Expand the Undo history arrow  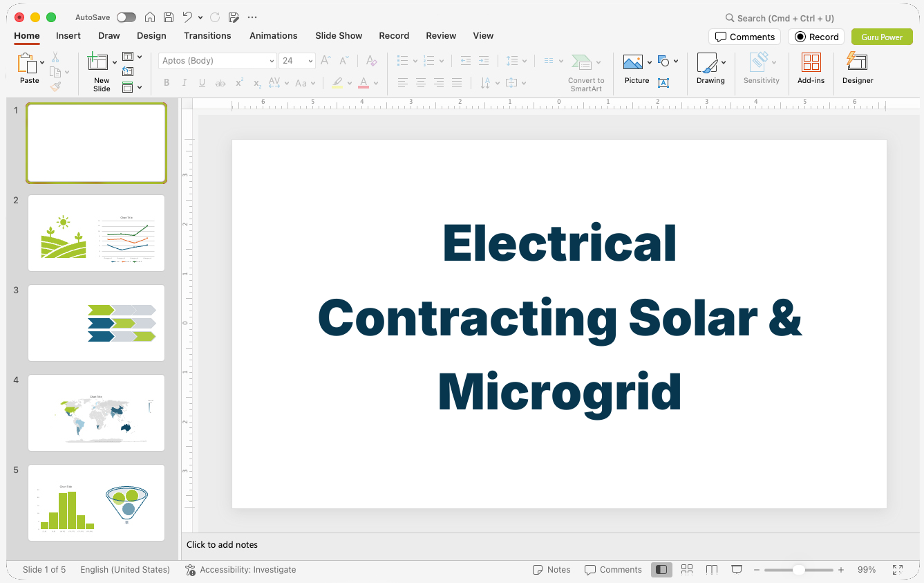point(200,17)
